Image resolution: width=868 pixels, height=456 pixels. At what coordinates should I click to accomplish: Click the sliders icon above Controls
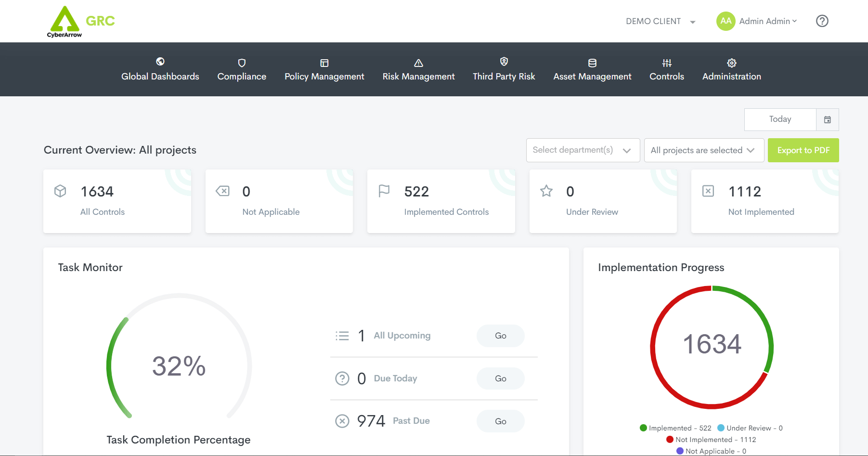click(x=666, y=63)
